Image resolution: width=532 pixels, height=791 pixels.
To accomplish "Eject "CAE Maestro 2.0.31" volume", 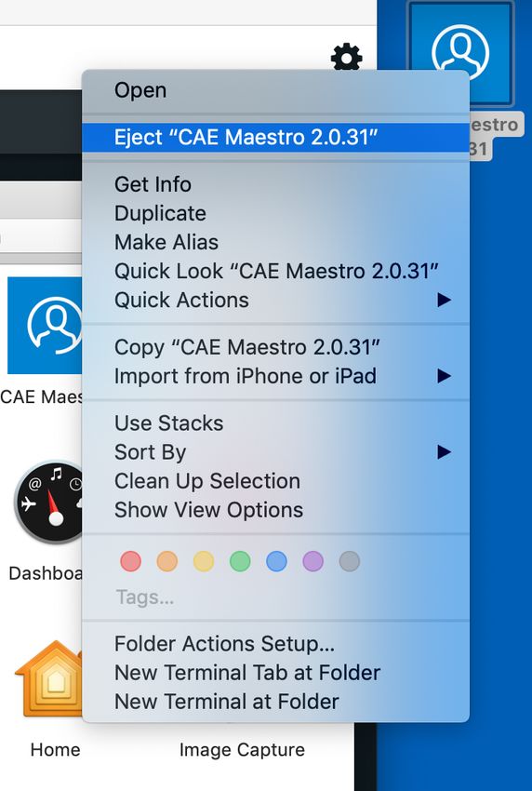I will coord(275,137).
